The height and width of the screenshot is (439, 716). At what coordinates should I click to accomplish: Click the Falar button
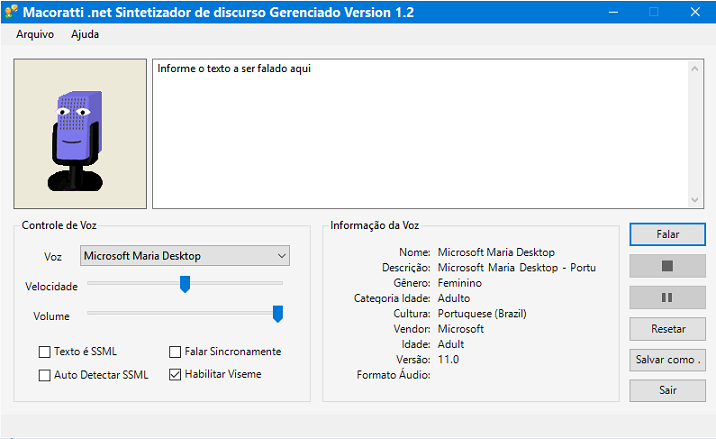click(x=667, y=234)
